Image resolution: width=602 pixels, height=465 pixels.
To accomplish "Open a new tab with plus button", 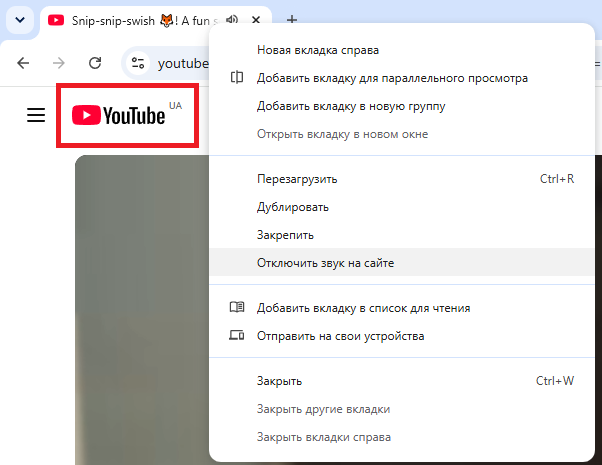I will (x=292, y=20).
